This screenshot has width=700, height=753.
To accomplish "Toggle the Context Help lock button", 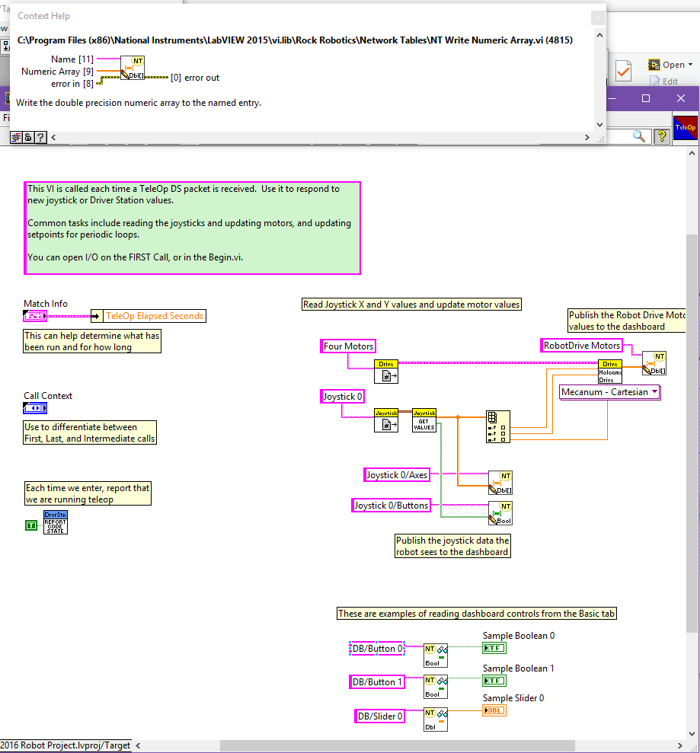I will point(27,138).
